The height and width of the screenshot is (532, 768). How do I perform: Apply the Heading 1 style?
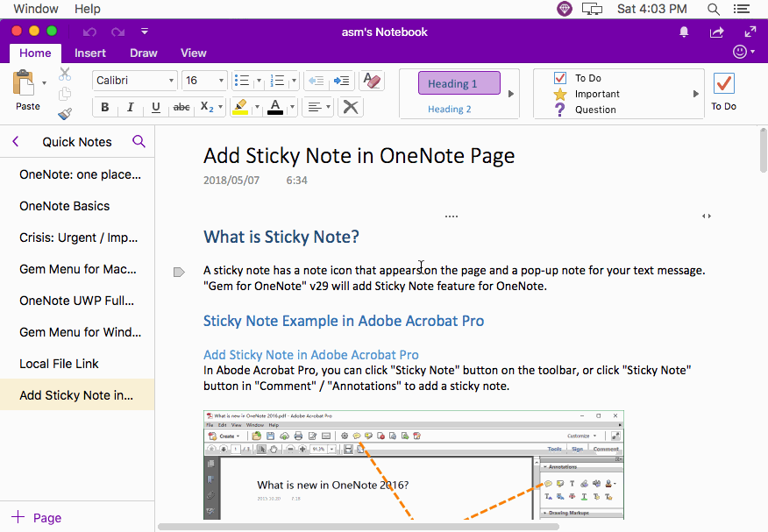[x=459, y=83]
